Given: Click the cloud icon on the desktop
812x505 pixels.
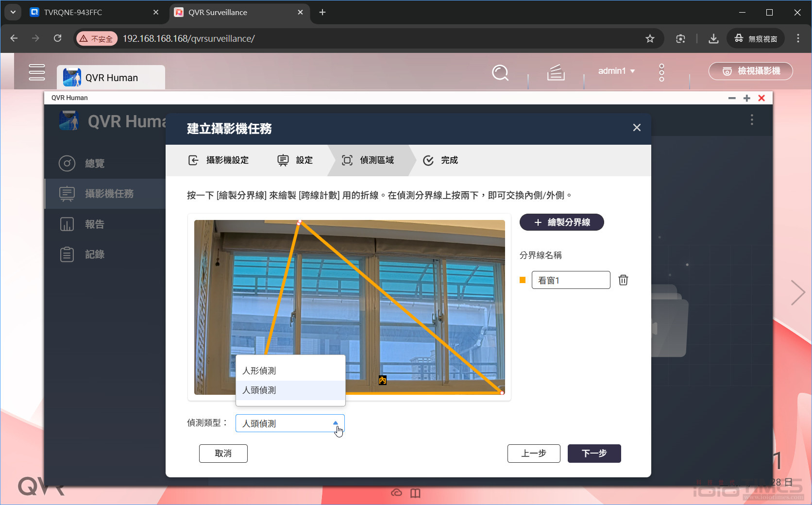Looking at the screenshot, I should (397, 493).
